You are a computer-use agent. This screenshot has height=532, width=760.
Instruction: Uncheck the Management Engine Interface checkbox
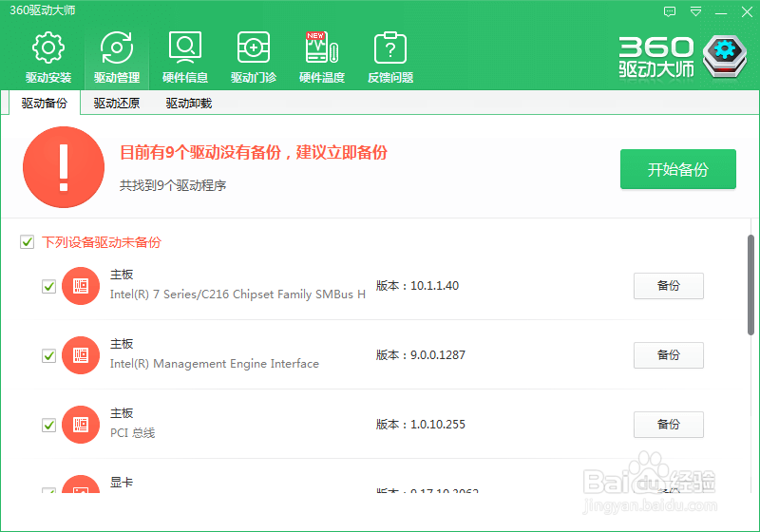point(49,355)
